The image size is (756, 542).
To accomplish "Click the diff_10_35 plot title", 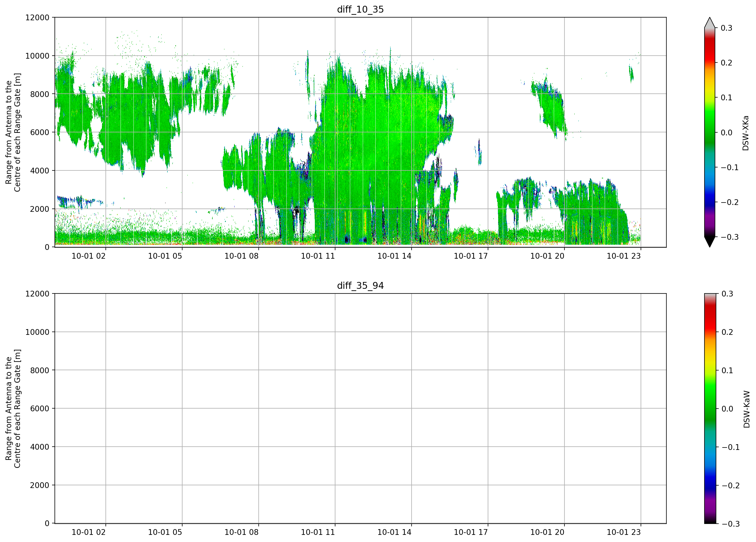I will click(360, 9).
